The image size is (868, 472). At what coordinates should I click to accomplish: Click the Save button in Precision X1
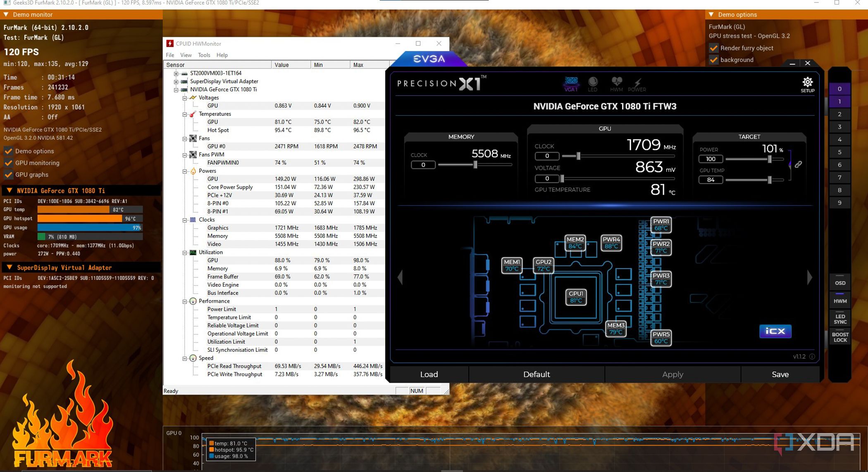click(780, 374)
